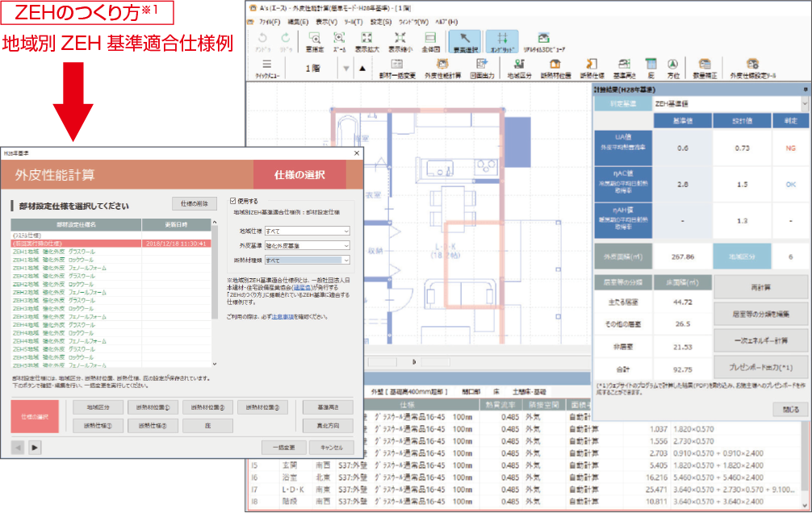Click the 断熱仕様② button
Viewport: 812px width, 513px height.
point(153,426)
